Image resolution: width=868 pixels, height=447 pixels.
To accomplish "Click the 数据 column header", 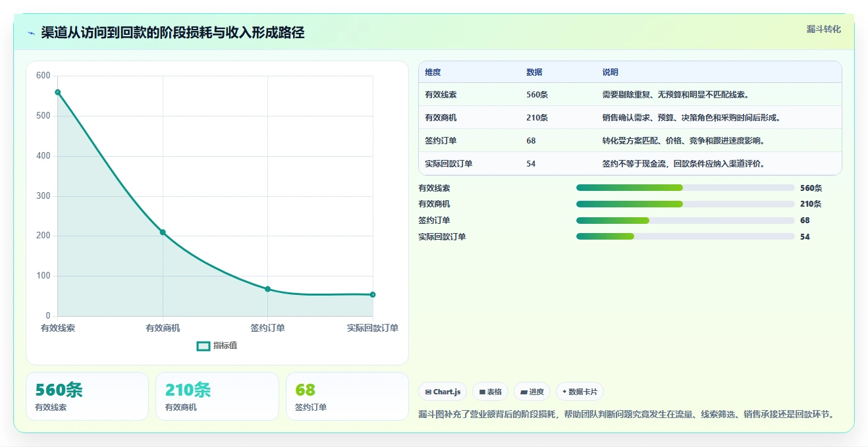I will (535, 72).
